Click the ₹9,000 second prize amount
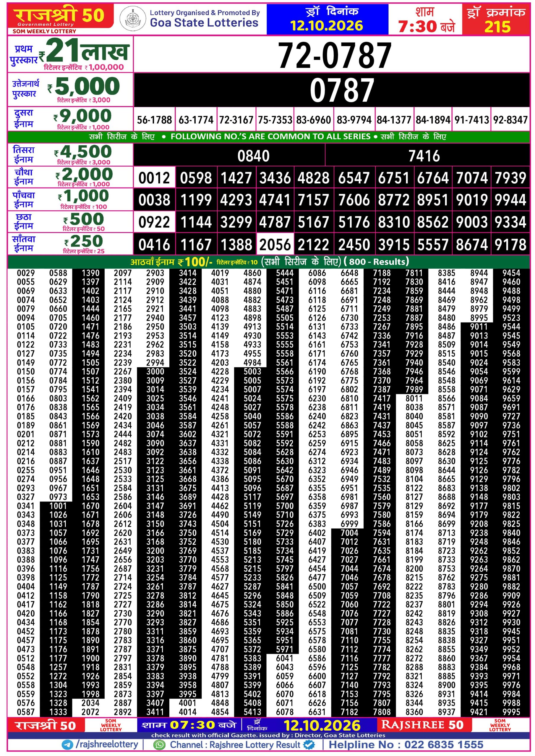The width and height of the screenshot is (535, 756). pos(83,116)
